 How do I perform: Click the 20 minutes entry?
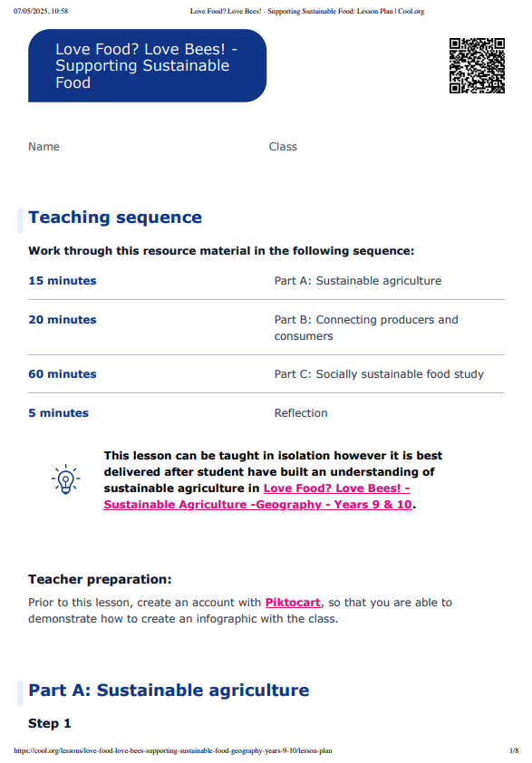point(63,320)
